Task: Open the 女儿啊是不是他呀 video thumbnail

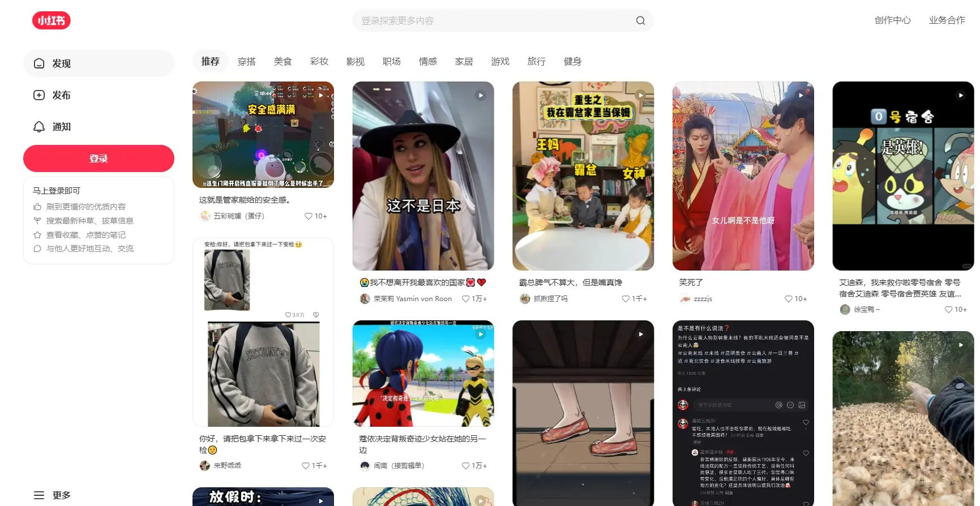Action: pyautogui.click(x=743, y=176)
